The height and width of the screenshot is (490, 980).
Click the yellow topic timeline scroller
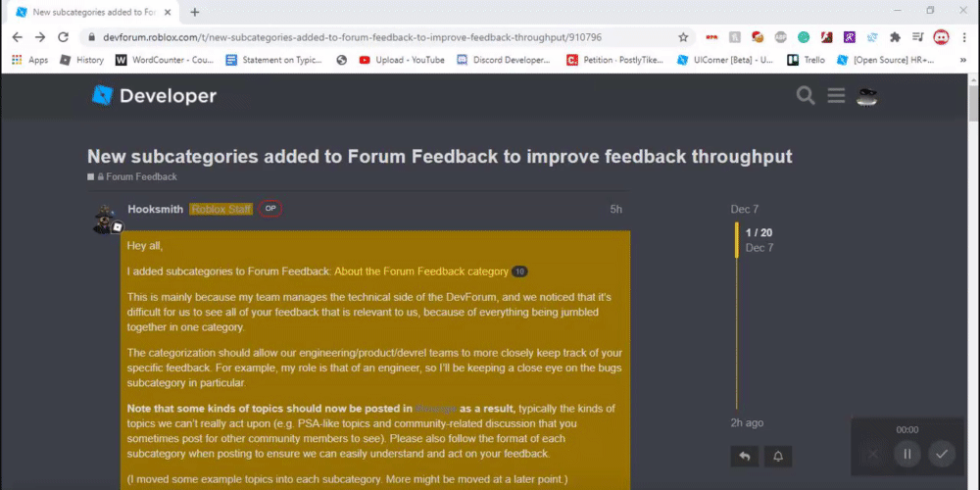tap(737, 239)
